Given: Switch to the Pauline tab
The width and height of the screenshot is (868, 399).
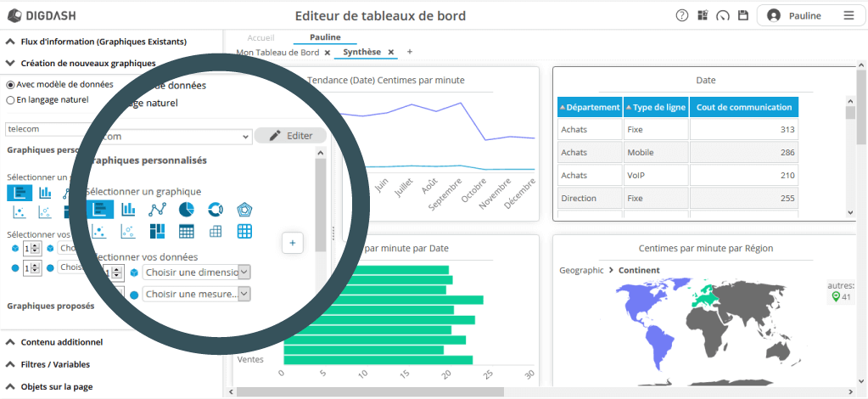Looking at the screenshot, I should pyautogui.click(x=325, y=37).
